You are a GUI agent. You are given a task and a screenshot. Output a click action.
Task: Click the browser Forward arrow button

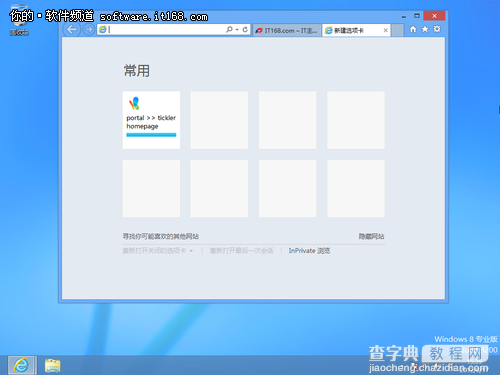(x=88, y=30)
